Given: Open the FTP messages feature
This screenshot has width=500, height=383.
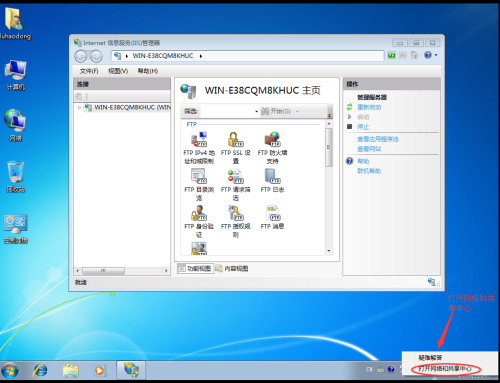Looking at the screenshot, I should (x=272, y=217).
